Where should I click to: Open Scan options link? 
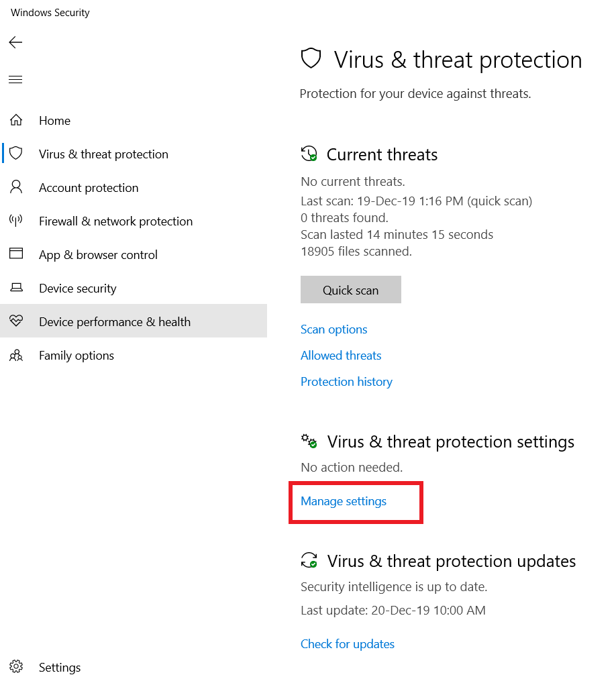pos(334,329)
